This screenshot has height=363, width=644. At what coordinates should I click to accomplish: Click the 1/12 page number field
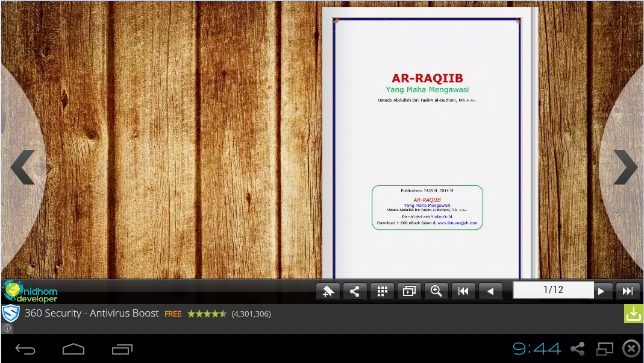[x=553, y=290]
